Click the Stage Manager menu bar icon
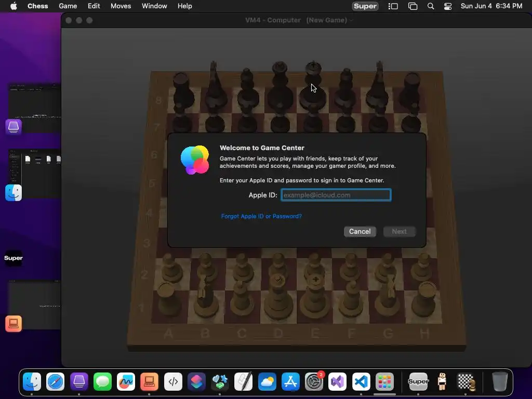The image size is (532, 399). click(393, 6)
